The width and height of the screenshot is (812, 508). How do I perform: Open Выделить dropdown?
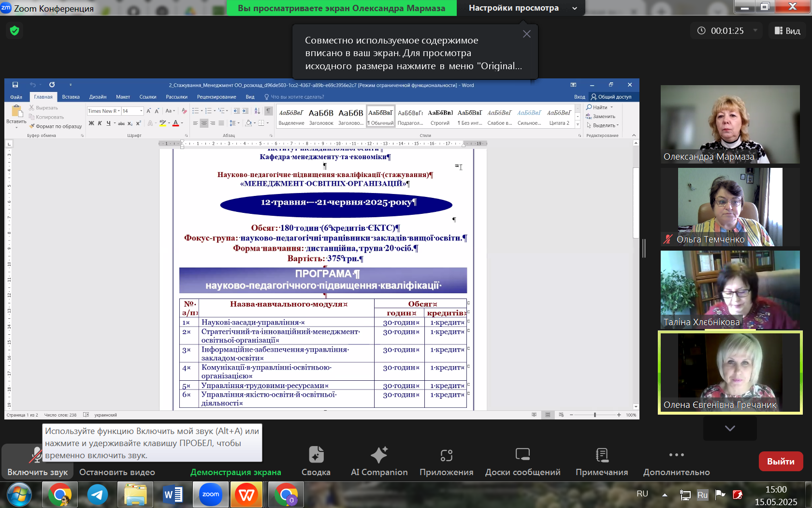coord(602,125)
